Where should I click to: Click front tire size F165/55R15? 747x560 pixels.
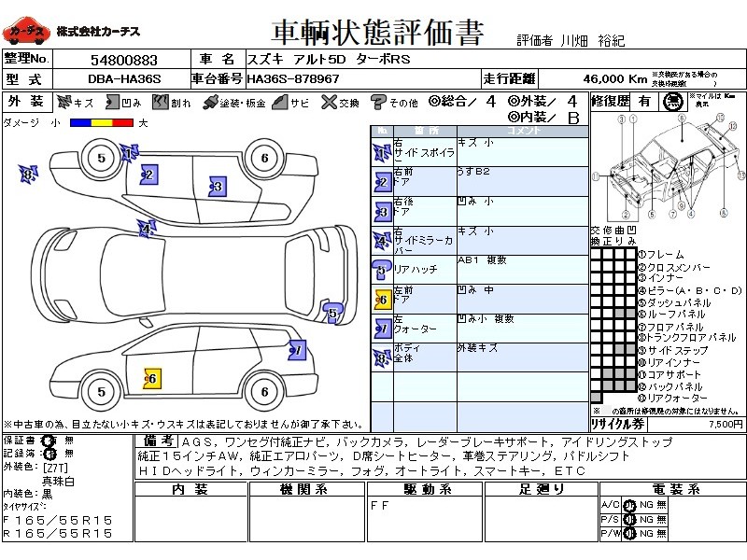pos(58,520)
